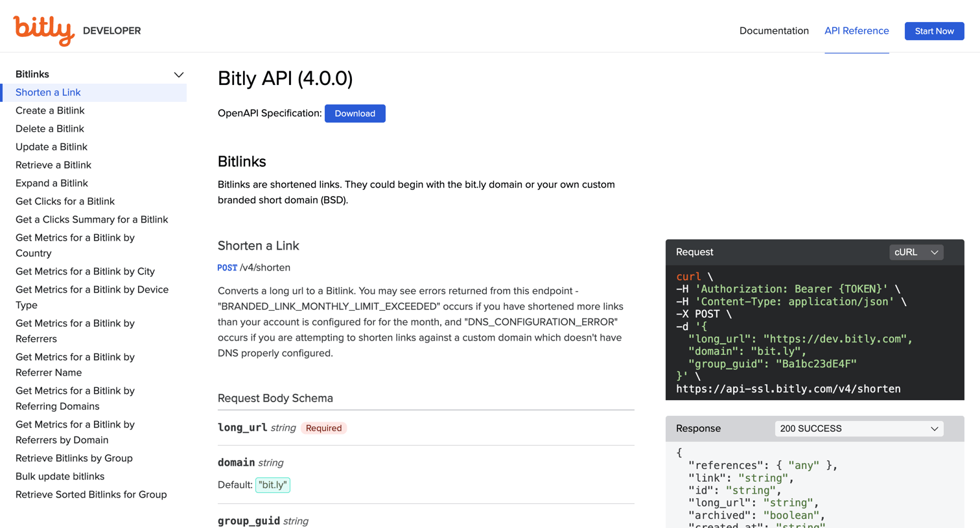Click the api-ssl.bitly.com URL in curl sample
Screen dimensions: 980x528
pyautogui.click(x=788, y=389)
